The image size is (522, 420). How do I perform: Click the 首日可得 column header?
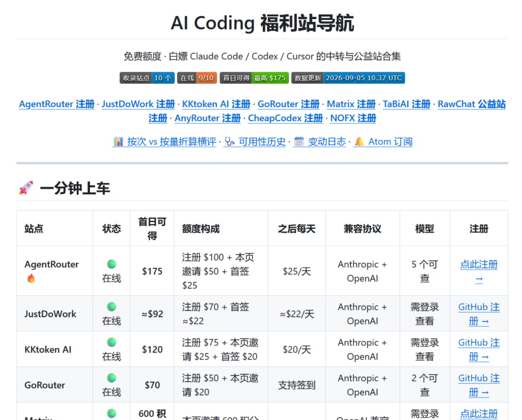pos(152,229)
